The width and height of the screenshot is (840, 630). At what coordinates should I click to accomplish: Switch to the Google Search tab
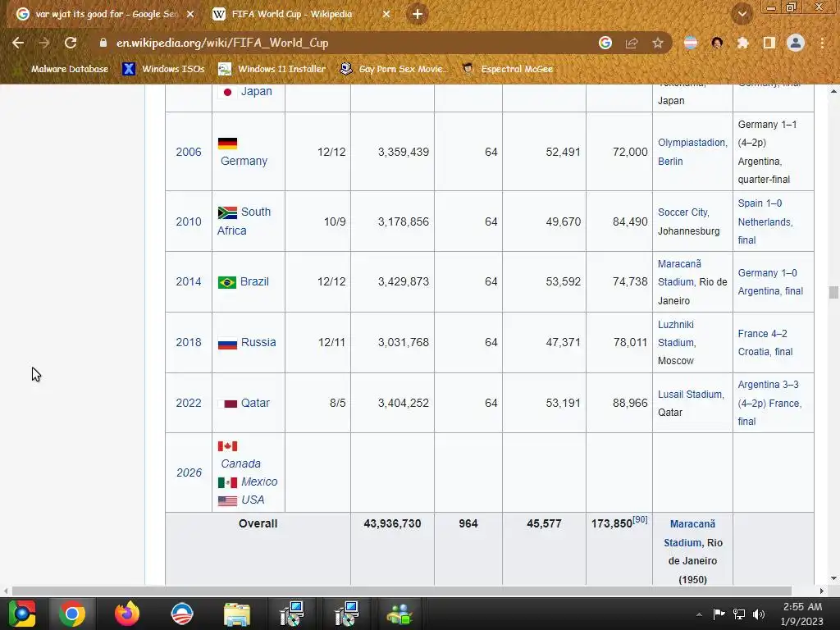point(105,14)
